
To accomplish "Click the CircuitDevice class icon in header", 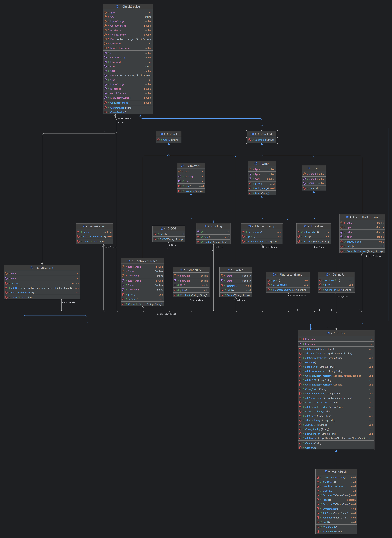I will click(117, 7).
